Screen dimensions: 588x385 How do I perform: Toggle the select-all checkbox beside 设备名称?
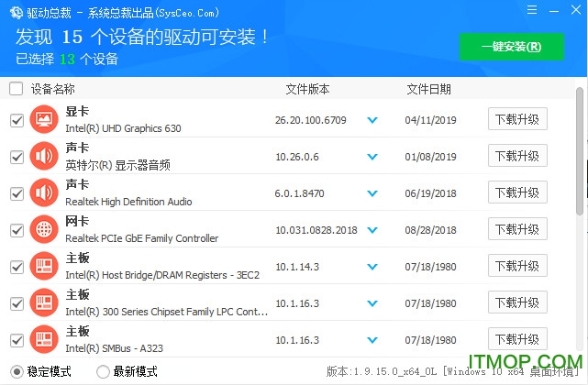pos(17,89)
